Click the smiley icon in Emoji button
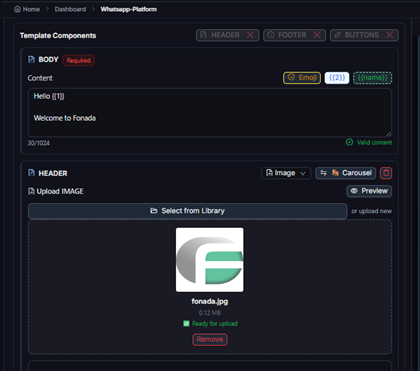 tap(291, 77)
